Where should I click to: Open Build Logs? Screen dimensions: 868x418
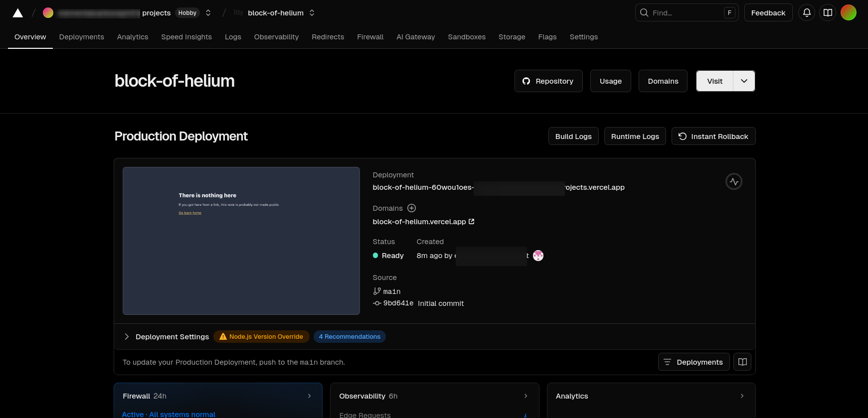point(573,137)
